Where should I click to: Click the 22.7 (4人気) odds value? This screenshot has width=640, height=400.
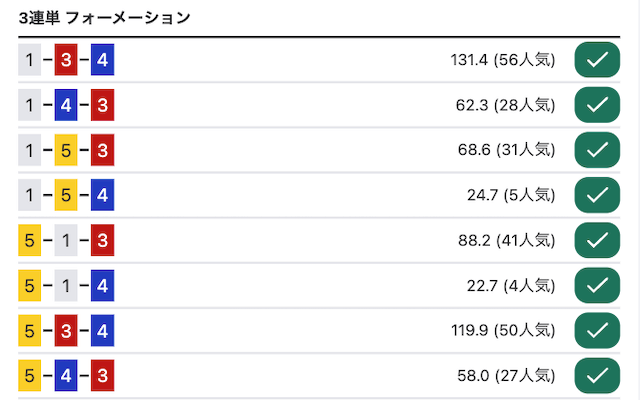(x=511, y=285)
